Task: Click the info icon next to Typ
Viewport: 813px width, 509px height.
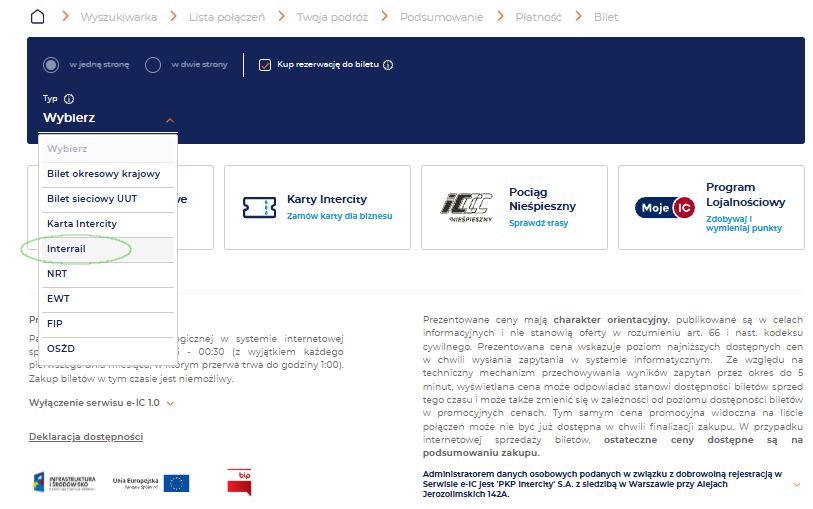Action: tap(69, 99)
